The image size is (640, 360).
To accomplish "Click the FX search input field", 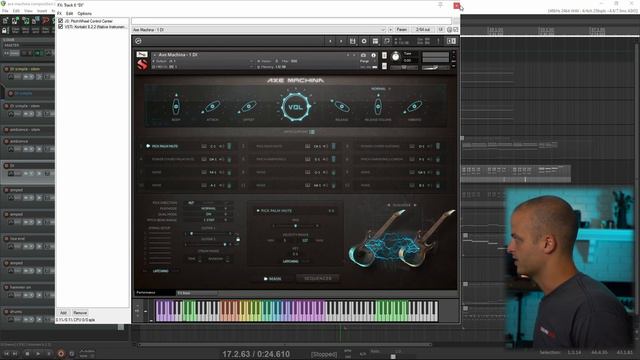I will [291, 21].
